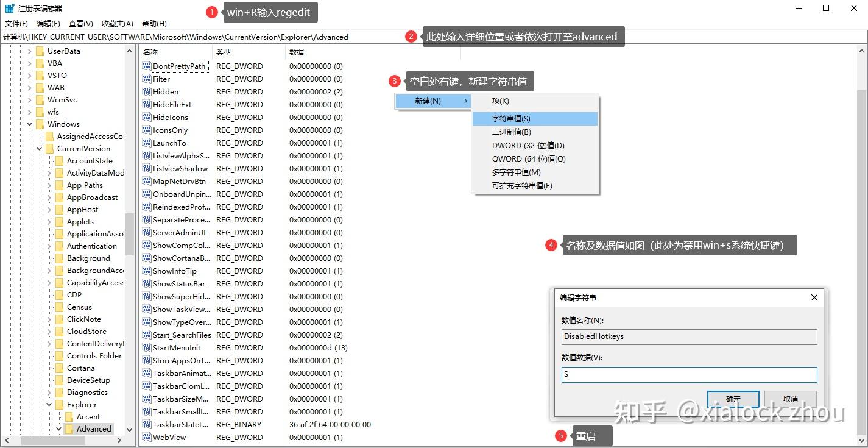The height and width of the screenshot is (448, 868).
Task: Open the 帮助(H) menu
Action: [154, 24]
